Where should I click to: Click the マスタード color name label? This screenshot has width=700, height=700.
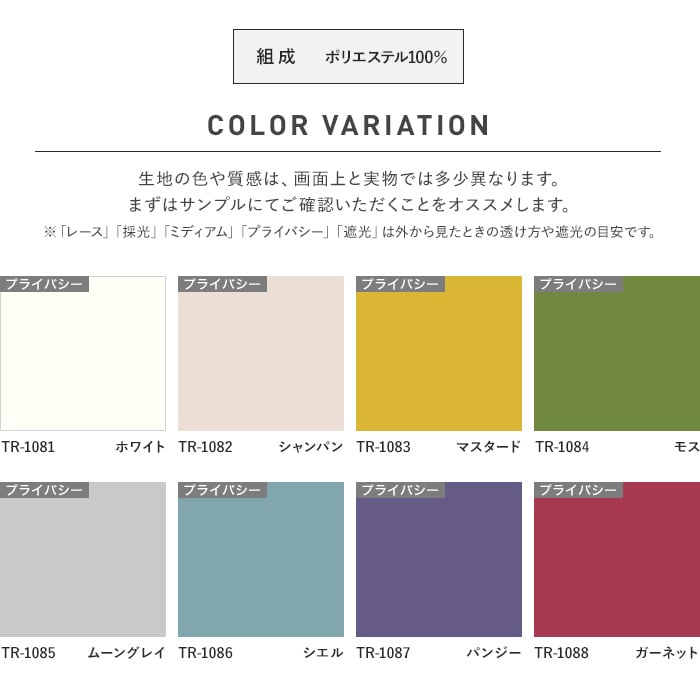(x=488, y=447)
